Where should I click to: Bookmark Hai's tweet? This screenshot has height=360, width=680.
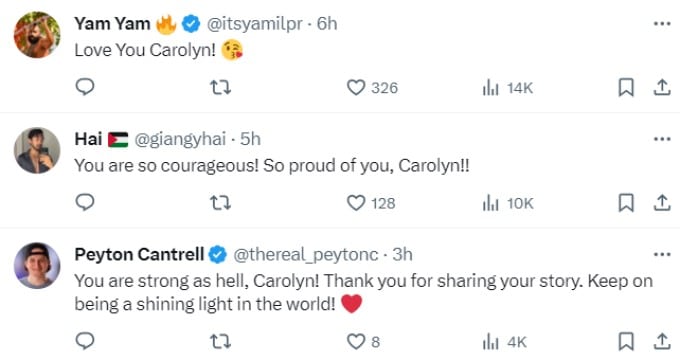click(x=626, y=203)
